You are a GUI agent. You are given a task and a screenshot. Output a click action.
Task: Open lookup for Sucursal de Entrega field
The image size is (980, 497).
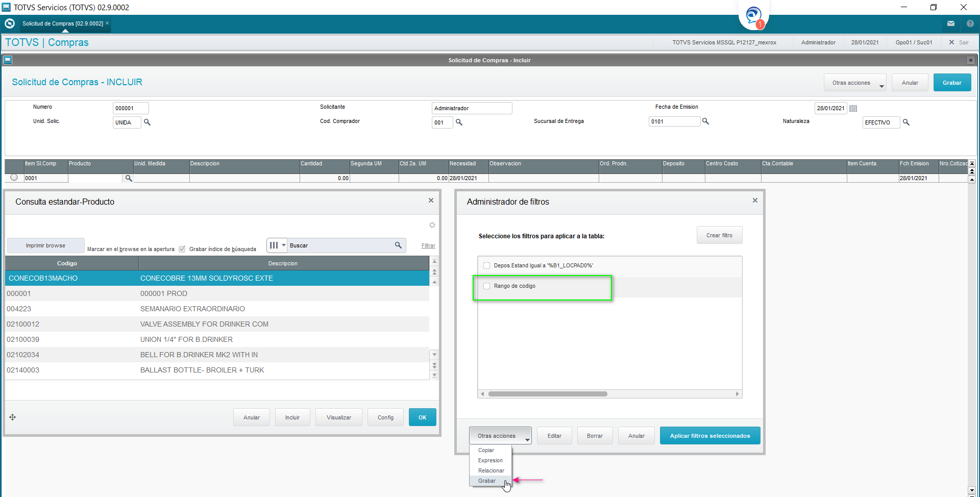705,121
